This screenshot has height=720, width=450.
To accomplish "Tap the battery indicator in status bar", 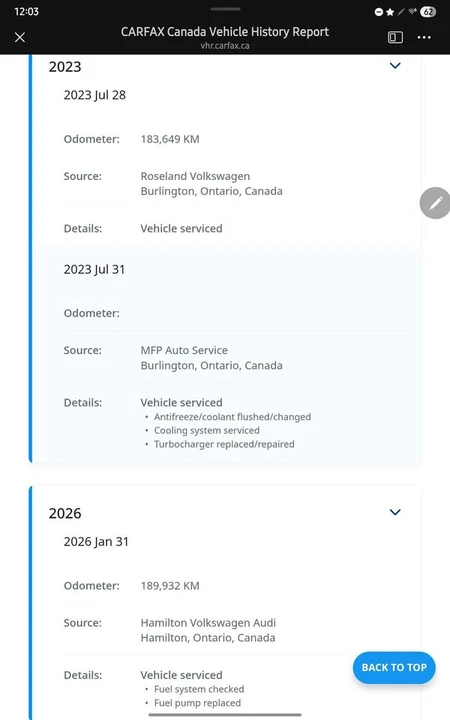I will pos(428,12).
